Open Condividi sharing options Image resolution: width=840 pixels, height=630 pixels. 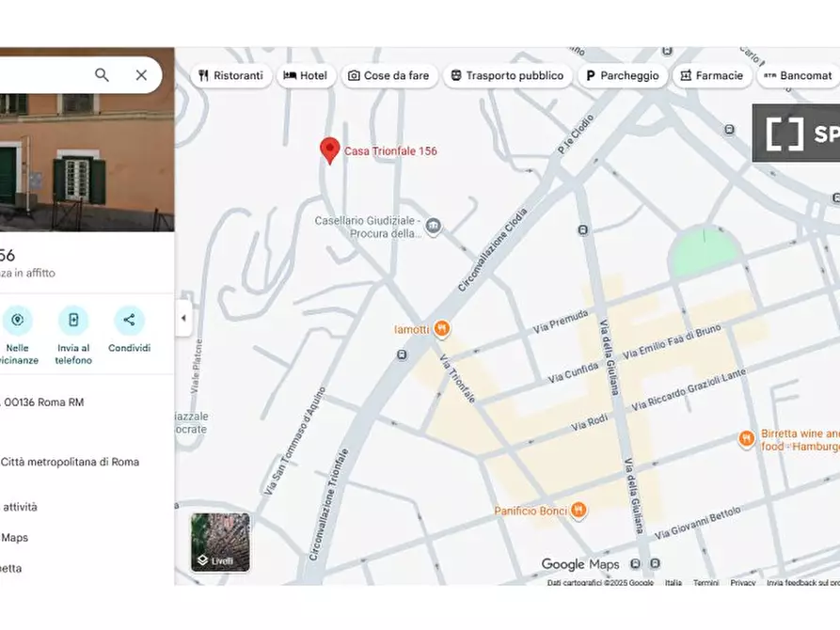[130, 320]
